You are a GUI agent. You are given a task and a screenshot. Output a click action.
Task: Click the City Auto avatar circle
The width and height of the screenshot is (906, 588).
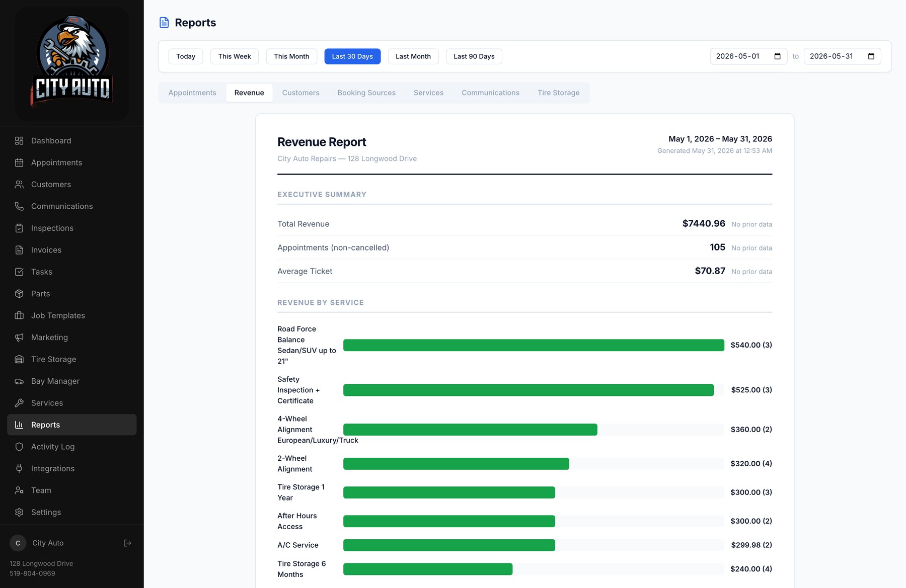coord(18,543)
